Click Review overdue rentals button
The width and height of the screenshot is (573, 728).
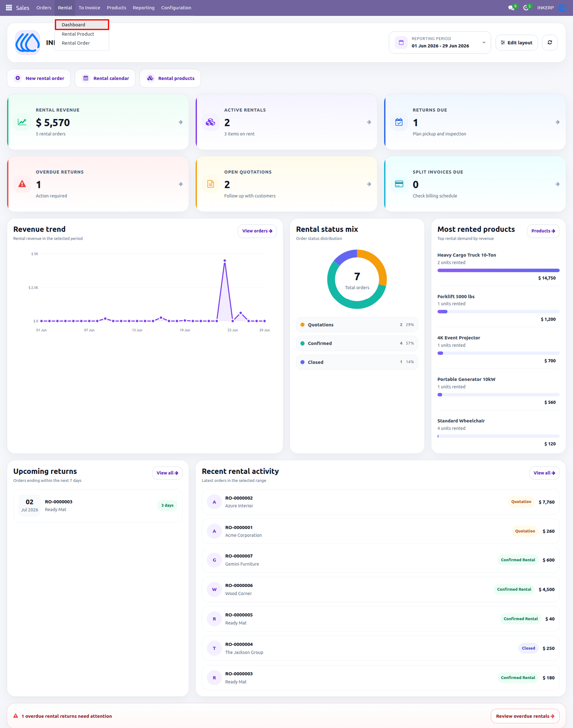(x=525, y=716)
